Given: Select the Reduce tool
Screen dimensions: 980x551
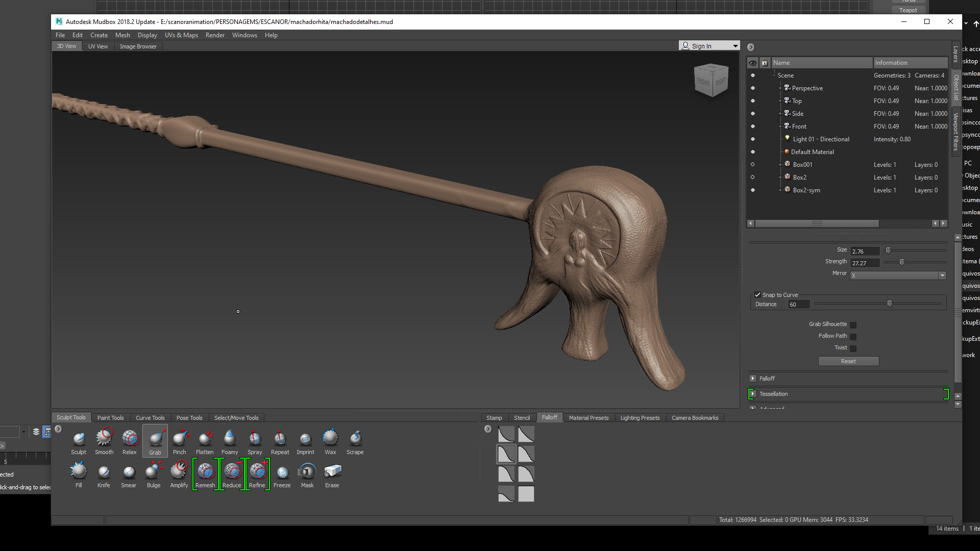Looking at the screenshot, I should [x=232, y=475].
